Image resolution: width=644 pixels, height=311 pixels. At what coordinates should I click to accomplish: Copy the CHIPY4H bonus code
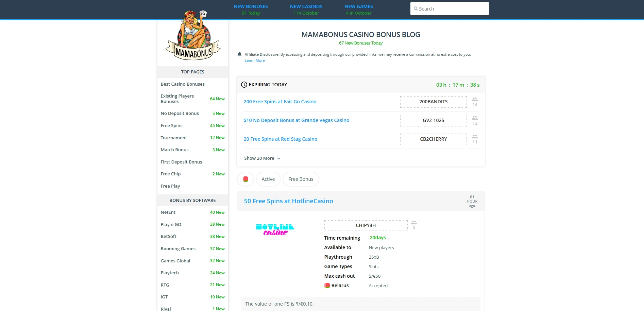click(x=366, y=225)
